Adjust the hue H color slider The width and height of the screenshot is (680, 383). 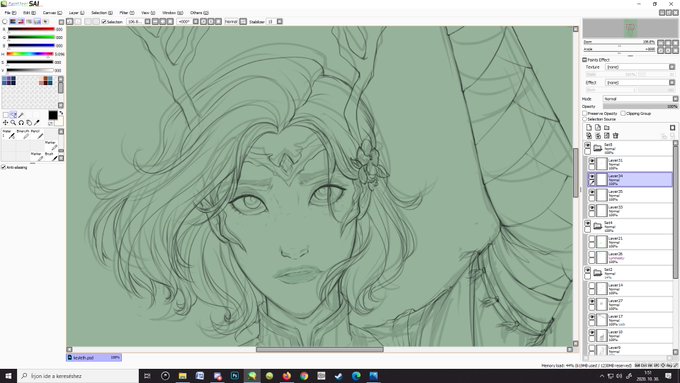pyautogui.click(x=30, y=54)
